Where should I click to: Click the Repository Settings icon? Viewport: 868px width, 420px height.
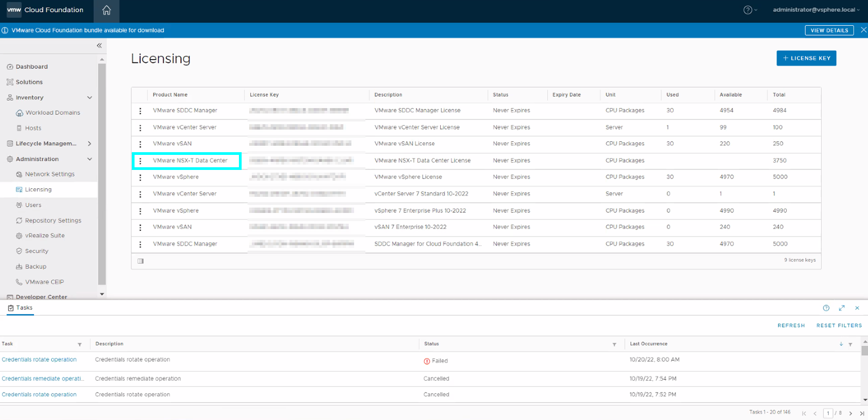pyautogui.click(x=19, y=220)
